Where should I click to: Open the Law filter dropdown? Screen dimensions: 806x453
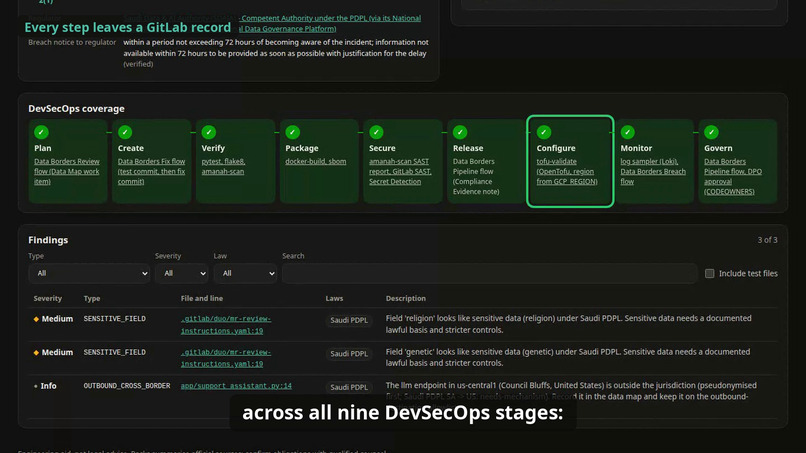click(245, 274)
